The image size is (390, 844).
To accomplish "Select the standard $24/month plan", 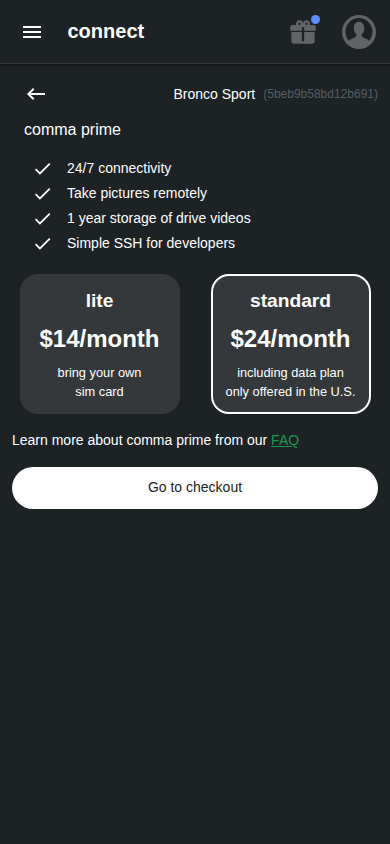I will point(291,344).
